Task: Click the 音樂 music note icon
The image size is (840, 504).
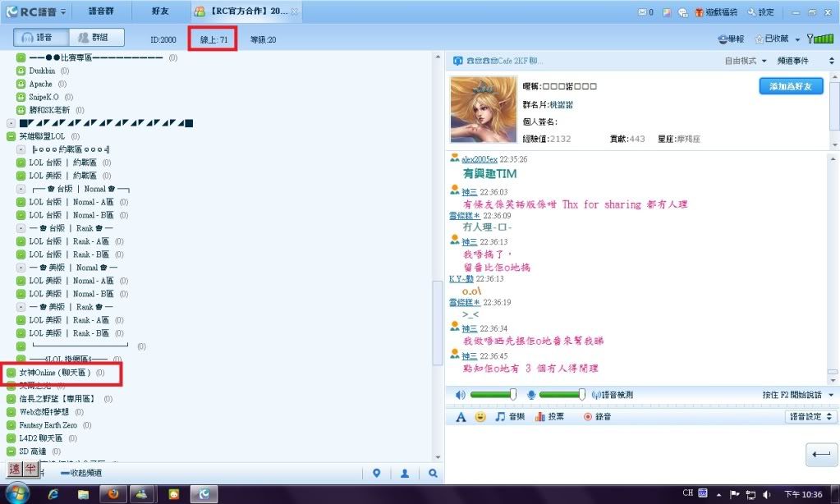Action: (x=509, y=417)
